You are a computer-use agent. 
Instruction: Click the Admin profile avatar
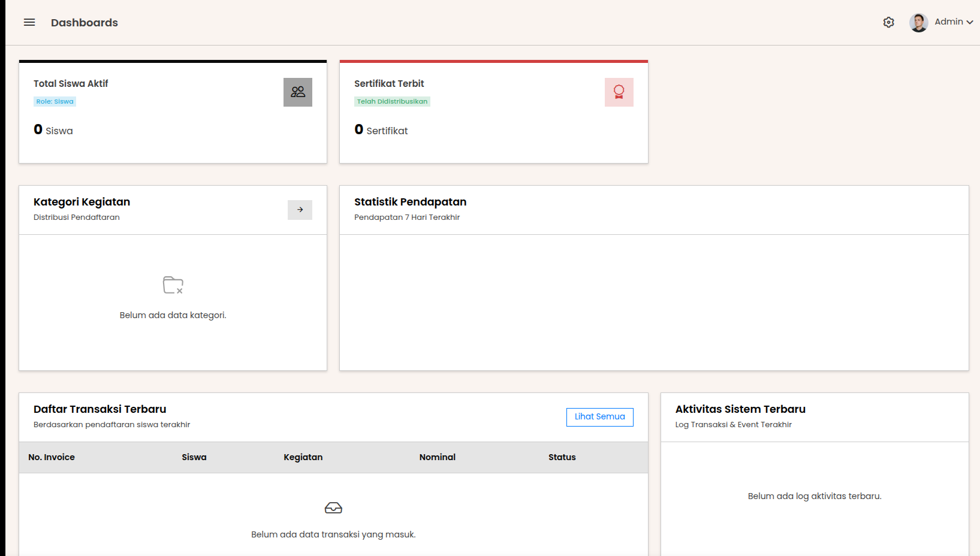click(918, 22)
